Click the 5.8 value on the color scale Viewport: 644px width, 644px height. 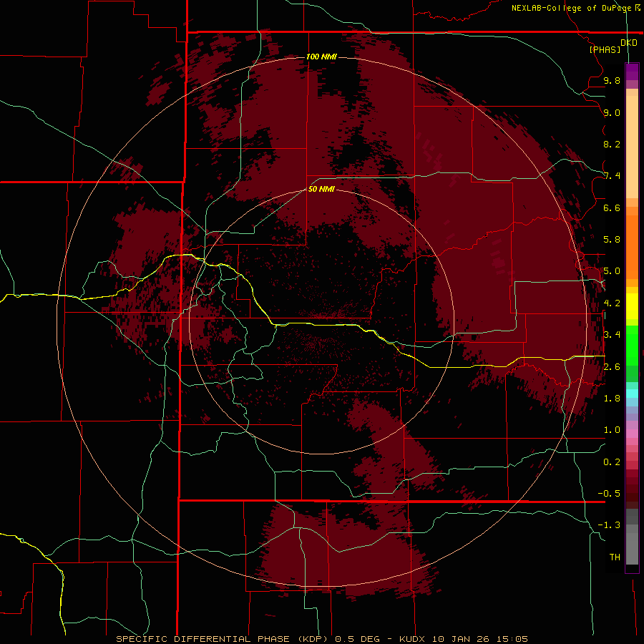[x=612, y=240]
